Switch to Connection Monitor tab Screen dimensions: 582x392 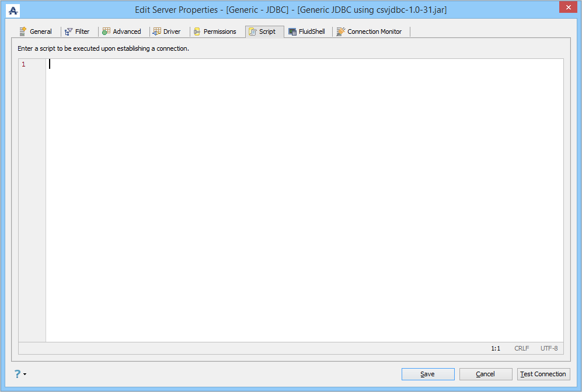click(369, 32)
